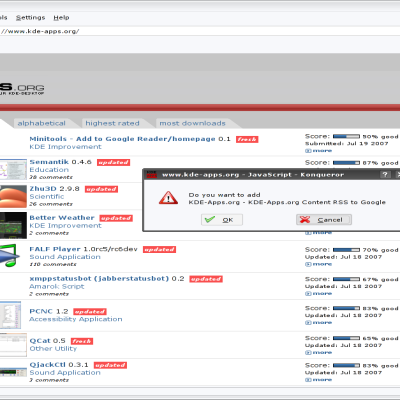
Task: Select Accessibility Application category link
Action: [76, 319]
